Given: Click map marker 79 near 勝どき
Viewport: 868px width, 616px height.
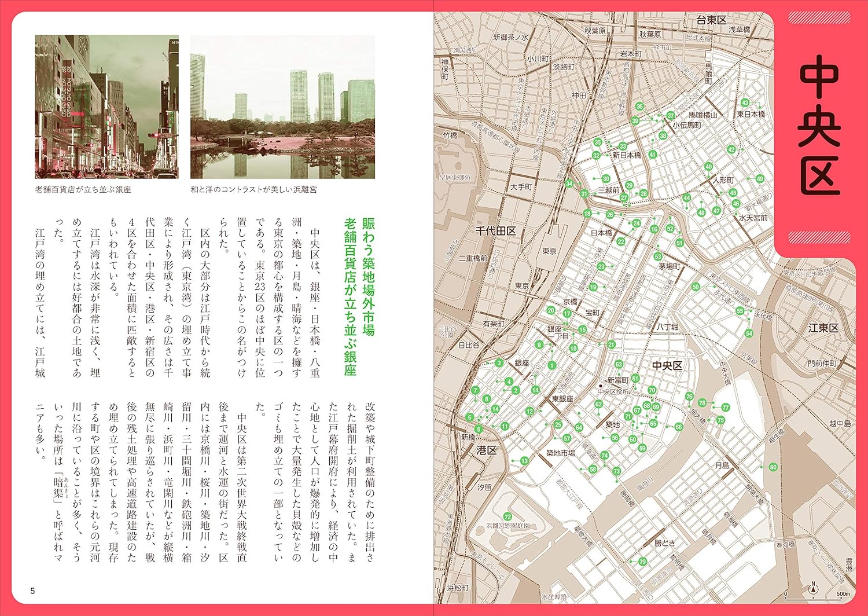Looking at the screenshot, I should pyautogui.click(x=642, y=562).
